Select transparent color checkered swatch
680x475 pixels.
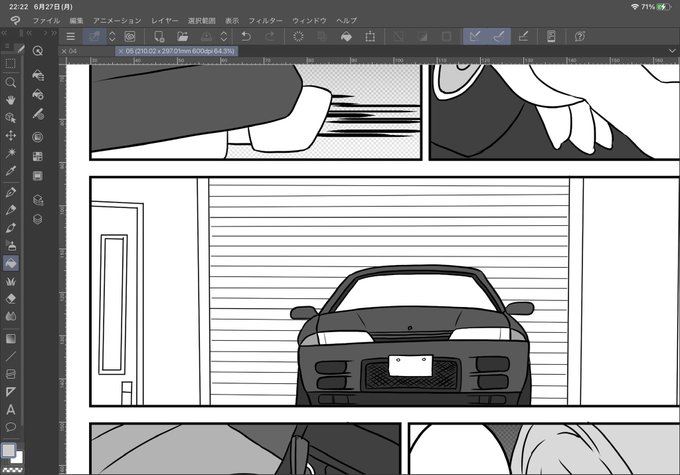[12, 470]
